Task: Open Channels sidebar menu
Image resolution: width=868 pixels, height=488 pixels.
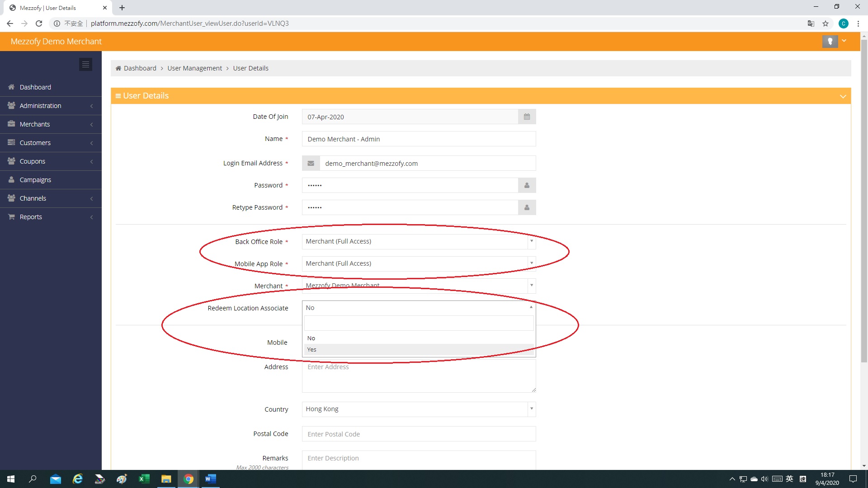Action: click(51, 198)
